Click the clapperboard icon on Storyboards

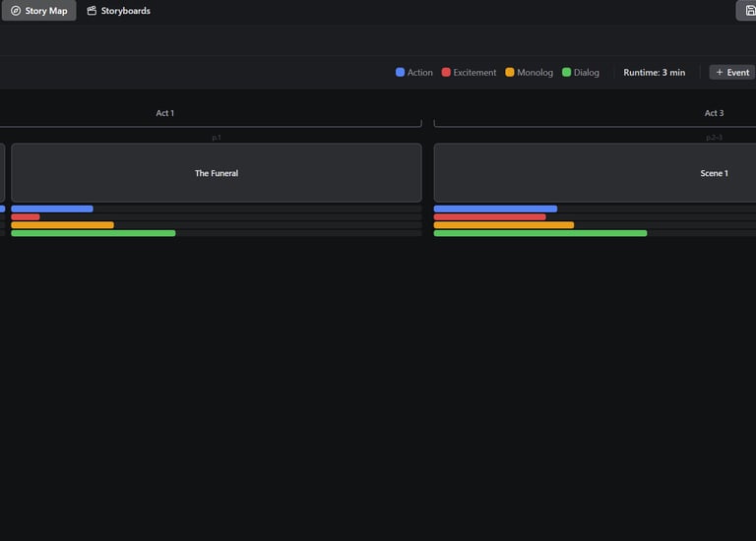[92, 11]
